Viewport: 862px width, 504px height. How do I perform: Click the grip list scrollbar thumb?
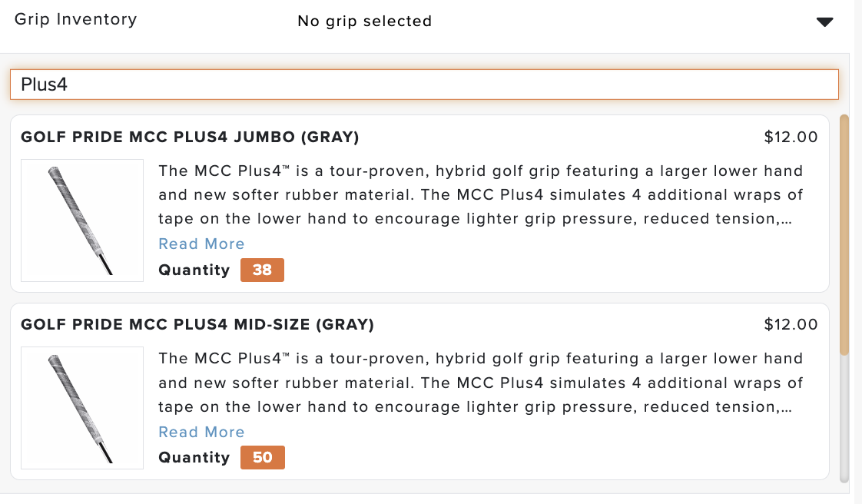[x=844, y=234]
